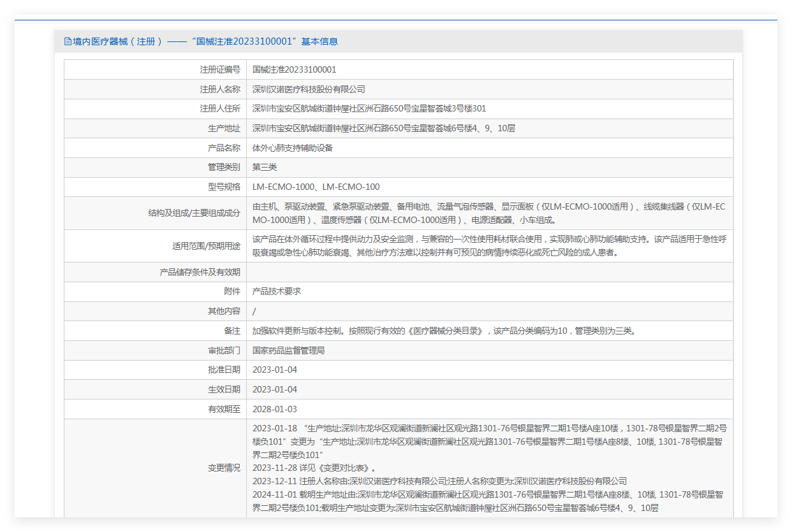The height and width of the screenshot is (532, 792).
Task: Select registration number value 国械注准20233100001 in table
Action: tap(295, 69)
